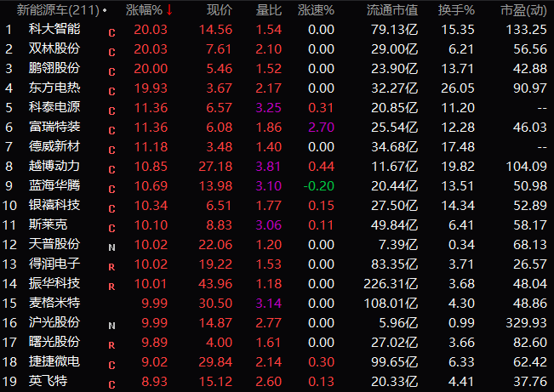Select stock row 德威新材
The height and width of the screenshot is (392, 554).
point(277,147)
